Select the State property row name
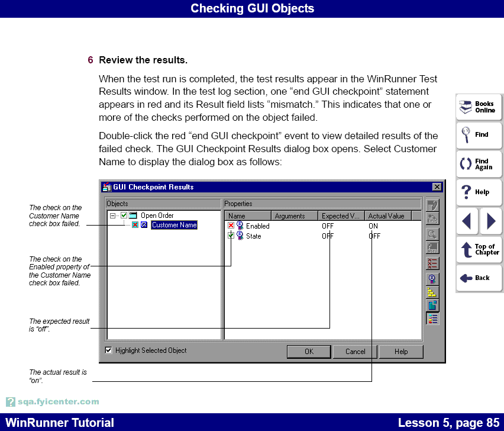 (x=254, y=236)
